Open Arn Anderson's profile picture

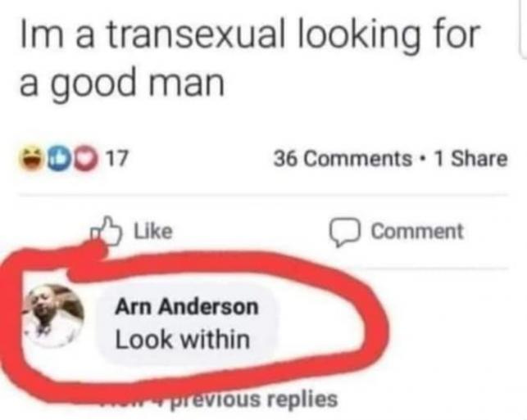coord(53,315)
